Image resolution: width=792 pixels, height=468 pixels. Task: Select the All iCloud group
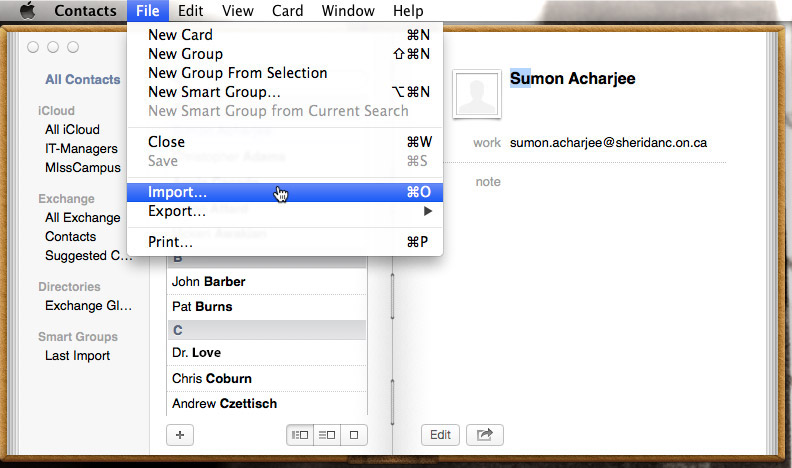click(x=72, y=130)
